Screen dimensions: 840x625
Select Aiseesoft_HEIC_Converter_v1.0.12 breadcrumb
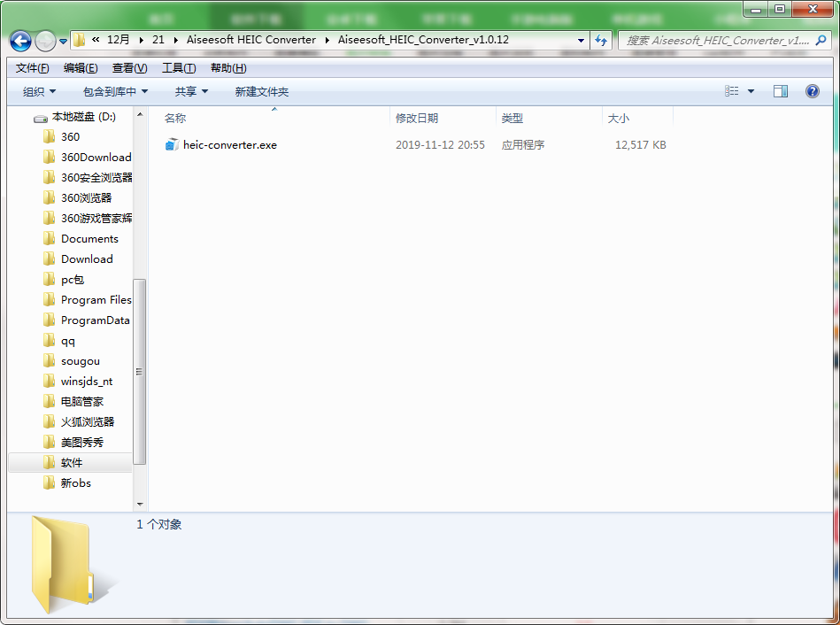point(423,40)
